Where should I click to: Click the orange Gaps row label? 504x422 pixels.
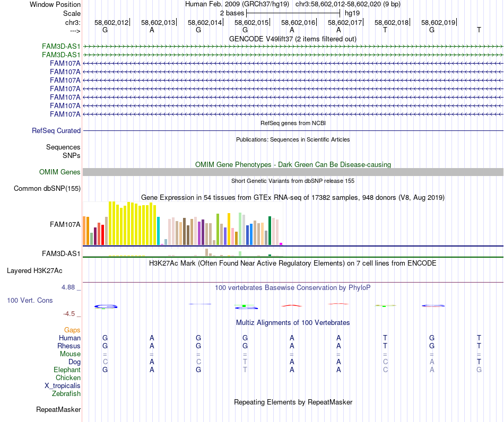(x=72, y=330)
